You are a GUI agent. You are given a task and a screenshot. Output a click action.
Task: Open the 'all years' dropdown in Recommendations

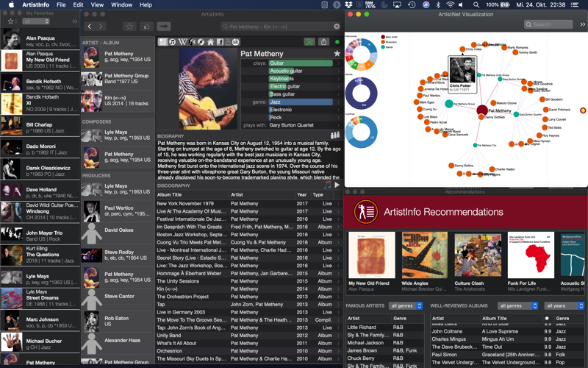click(564, 305)
